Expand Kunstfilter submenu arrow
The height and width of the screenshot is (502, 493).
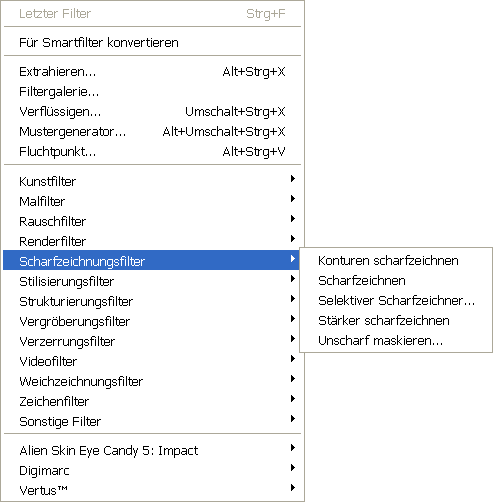click(x=293, y=179)
